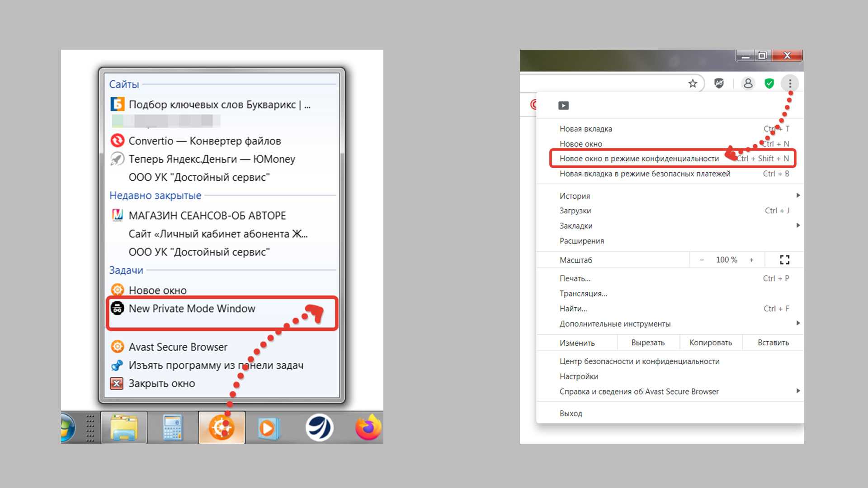Click Настройки menu entry

578,376
